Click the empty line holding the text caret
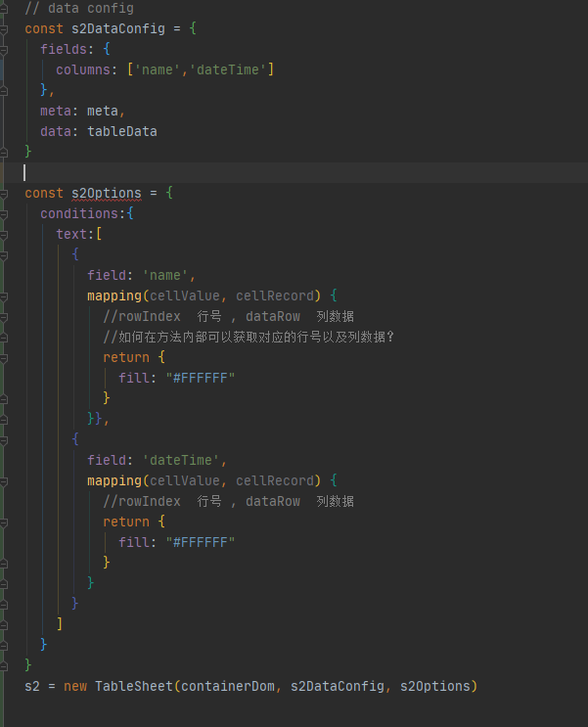 [x=296, y=172]
